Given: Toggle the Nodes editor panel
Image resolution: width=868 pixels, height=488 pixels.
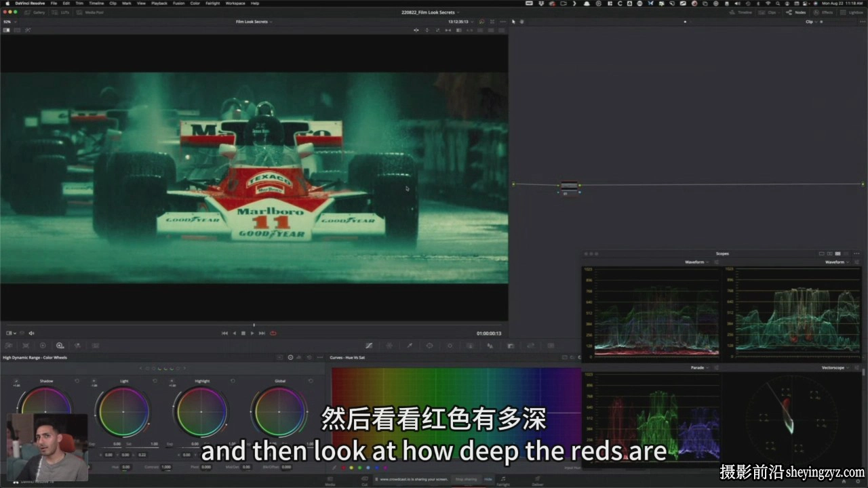Looking at the screenshot, I should (x=795, y=12).
